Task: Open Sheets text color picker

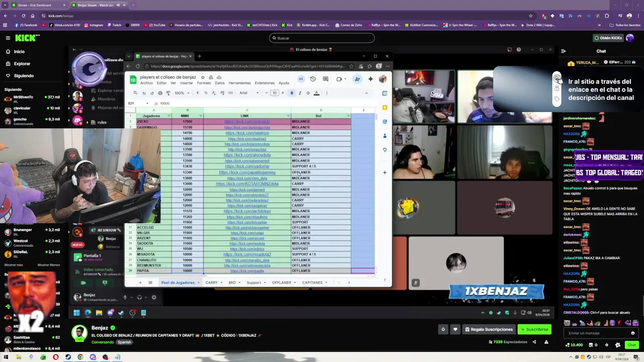Action: (x=316, y=93)
